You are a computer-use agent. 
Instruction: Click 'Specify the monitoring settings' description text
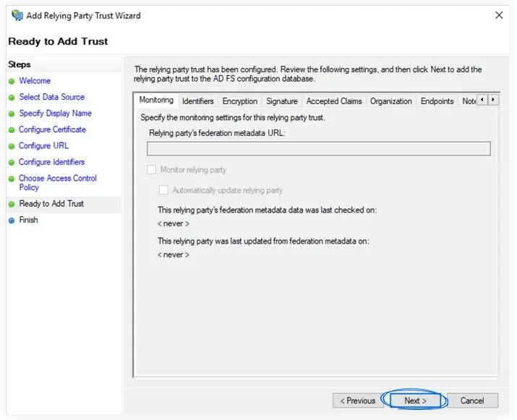coord(233,118)
